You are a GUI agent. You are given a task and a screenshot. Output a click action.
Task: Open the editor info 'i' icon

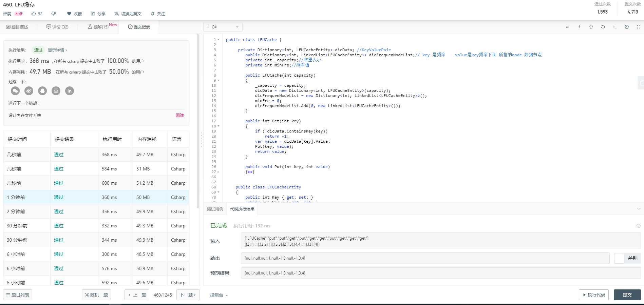(x=579, y=27)
